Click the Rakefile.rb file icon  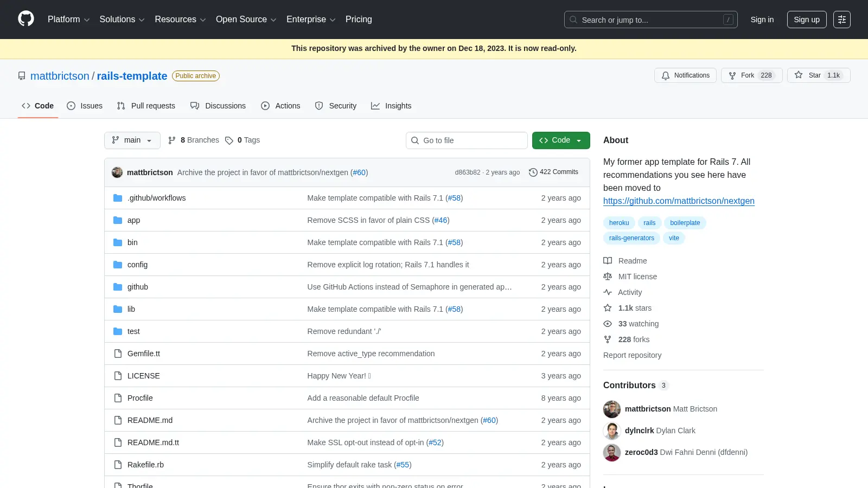click(x=118, y=465)
